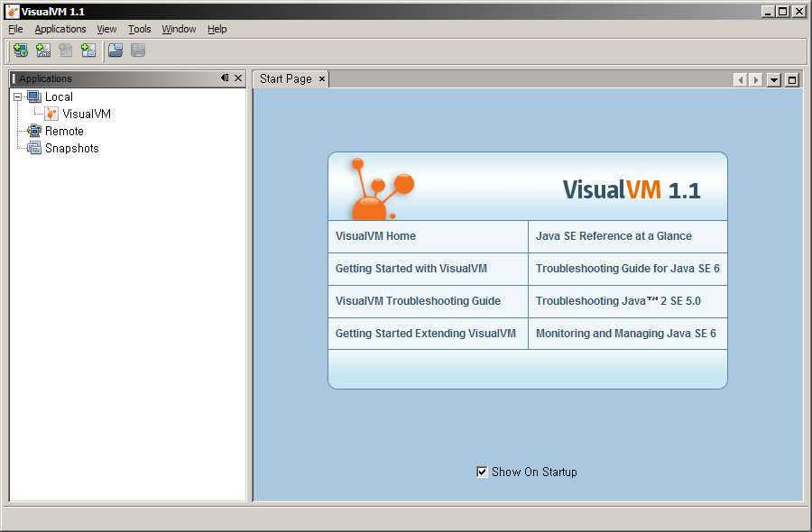The image size is (812, 532).
Task: Open Troubleshooting Java 2 SE 5.0 link
Action: [618, 301]
